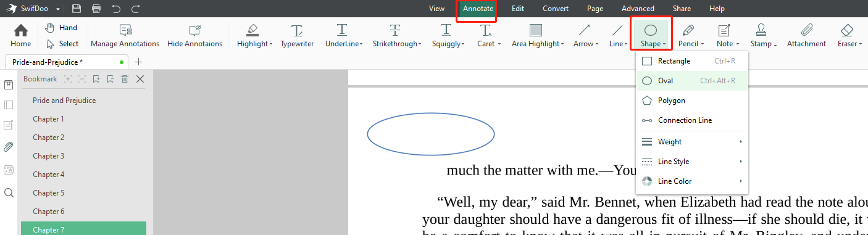
Task: Click the Save icon in title bar
Action: pos(76,9)
